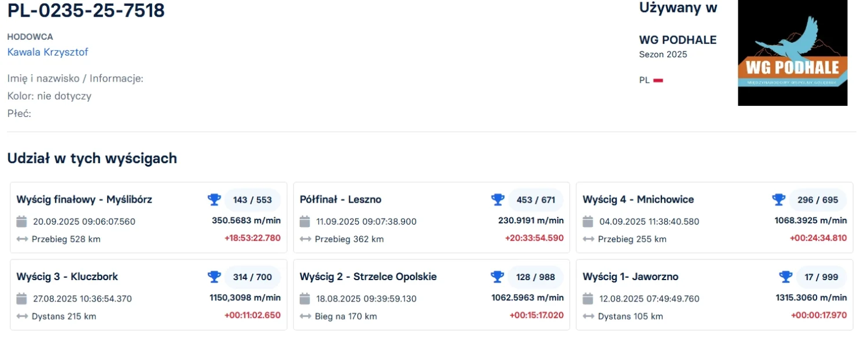Select rank badge 143 / 553

pos(252,200)
